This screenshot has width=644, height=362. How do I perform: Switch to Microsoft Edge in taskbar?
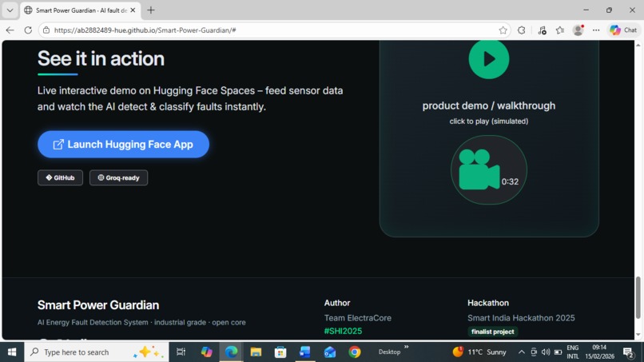tap(231, 352)
